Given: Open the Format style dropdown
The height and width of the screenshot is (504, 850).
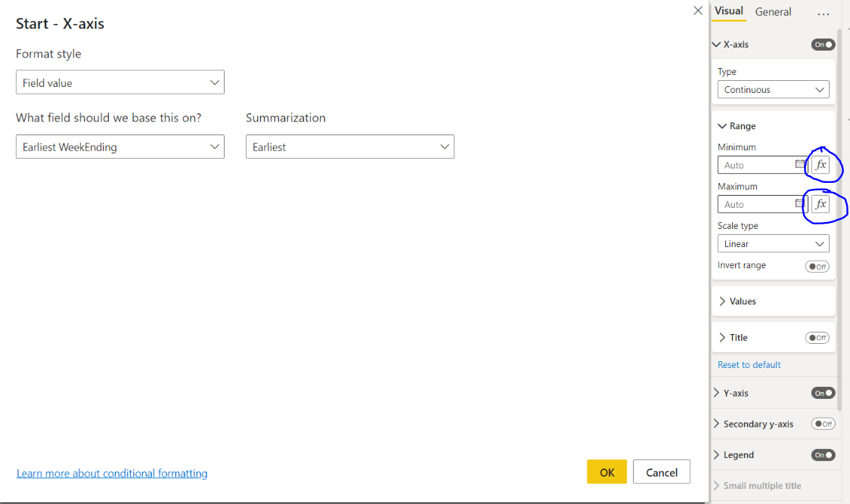Looking at the screenshot, I should [119, 82].
